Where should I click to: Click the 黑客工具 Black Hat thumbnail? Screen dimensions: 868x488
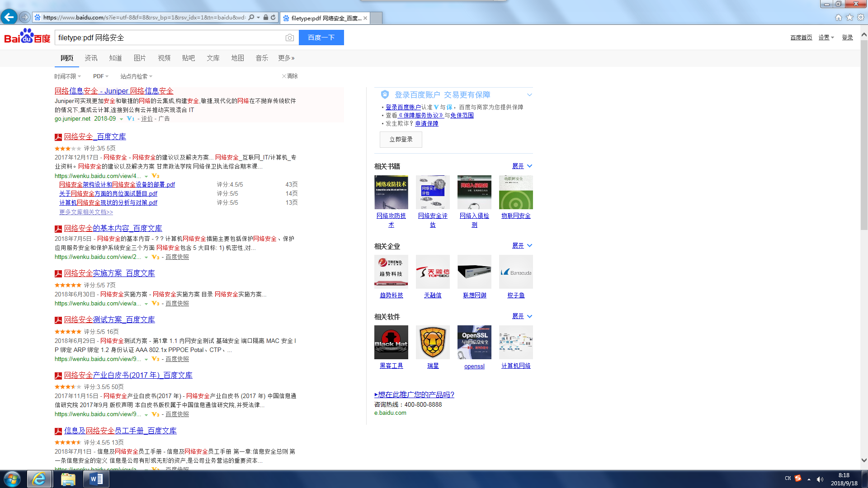391,342
